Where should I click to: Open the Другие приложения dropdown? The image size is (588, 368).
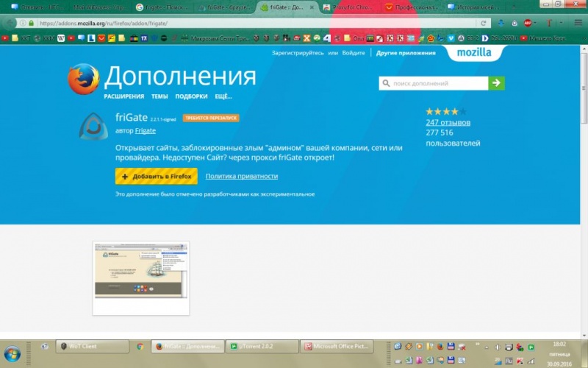[x=406, y=53]
